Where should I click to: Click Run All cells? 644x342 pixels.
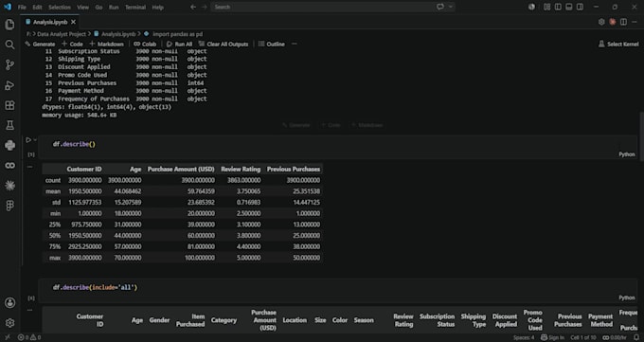click(180, 44)
